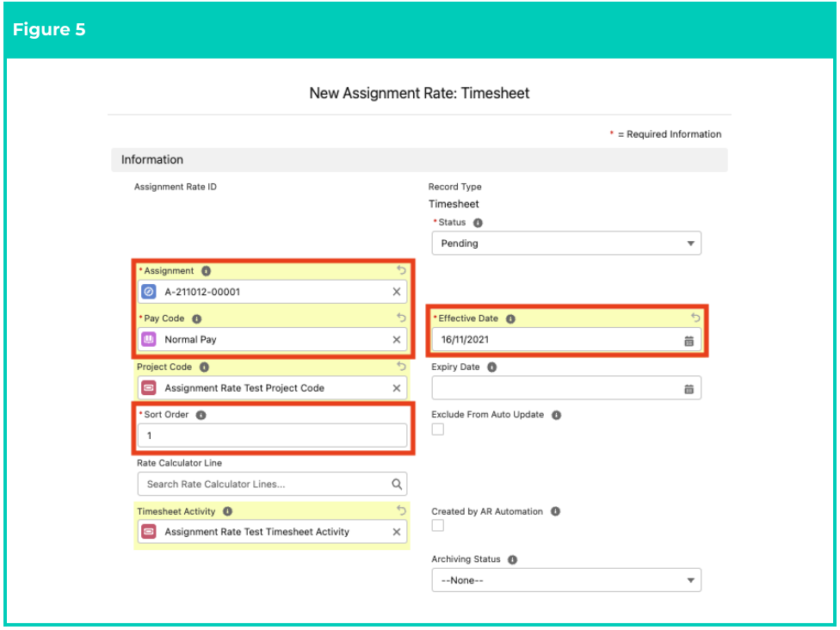This screenshot has height=630, width=840.
Task: Undo changes to the Pay Code field
Action: click(x=401, y=318)
